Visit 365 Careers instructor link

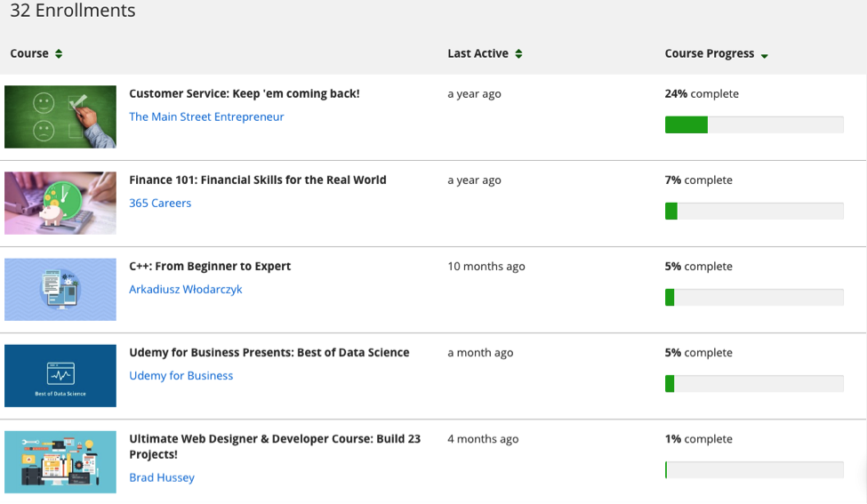click(x=160, y=203)
